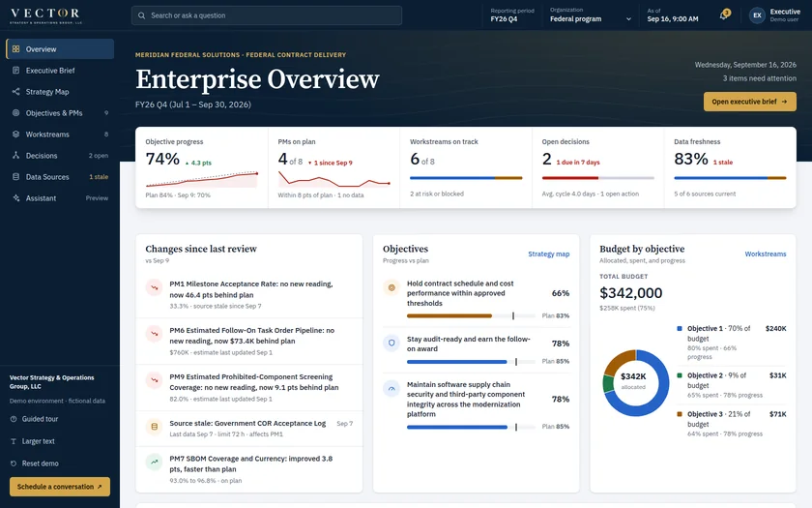Follow the Workstreams link in Budget card
The width and height of the screenshot is (812, 508).
click(x=766, y=254)
